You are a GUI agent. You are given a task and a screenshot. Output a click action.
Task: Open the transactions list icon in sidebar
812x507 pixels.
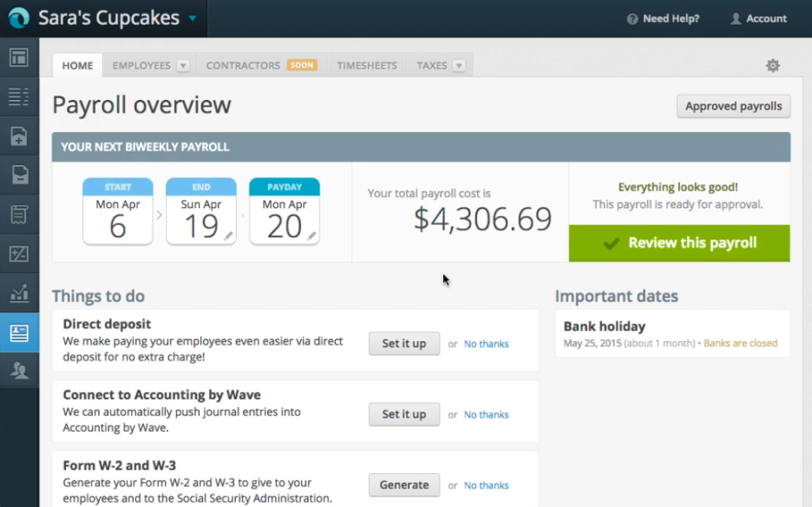tap(19, 96)
